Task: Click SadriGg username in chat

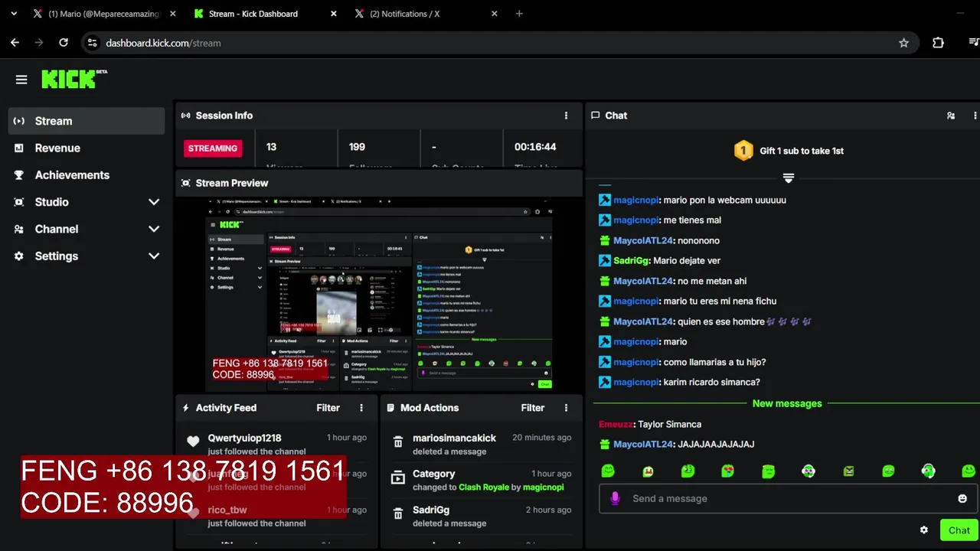Action: (x=631, y=260)
